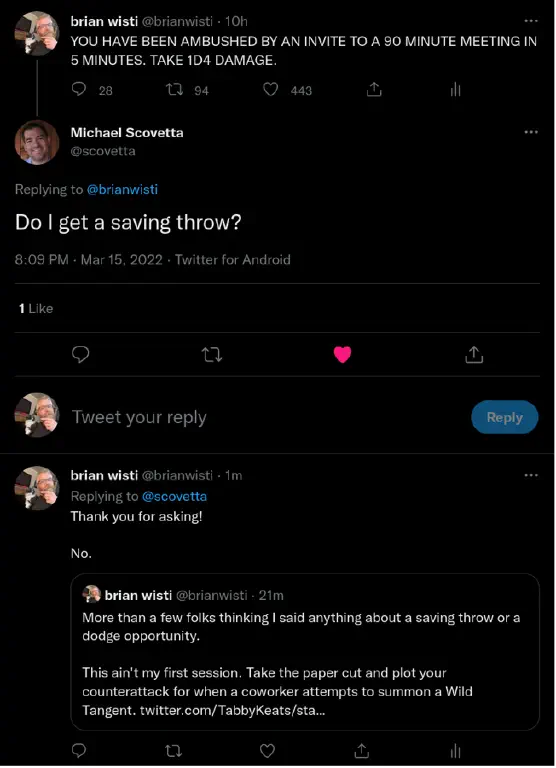The width and height of the screenshot is (556, 768).
Task: Open the quoted tweet about Wild Tangent
Action: 305,652
